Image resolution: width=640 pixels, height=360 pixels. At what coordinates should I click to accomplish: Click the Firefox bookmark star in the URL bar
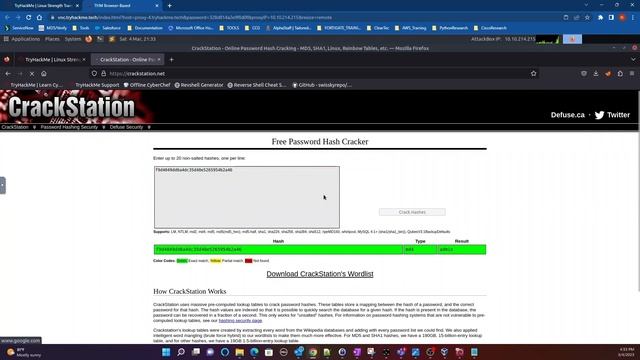pyautogui.click(x=533, y=73)
